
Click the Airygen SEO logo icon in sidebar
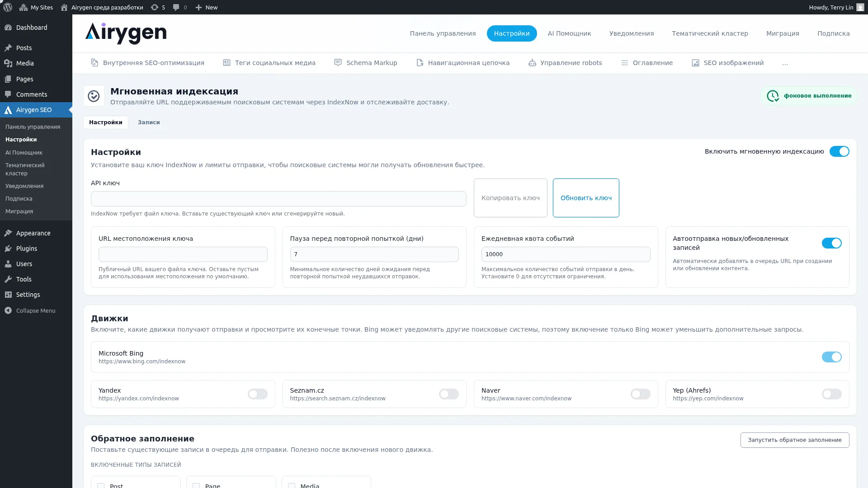tap(8, 110)
